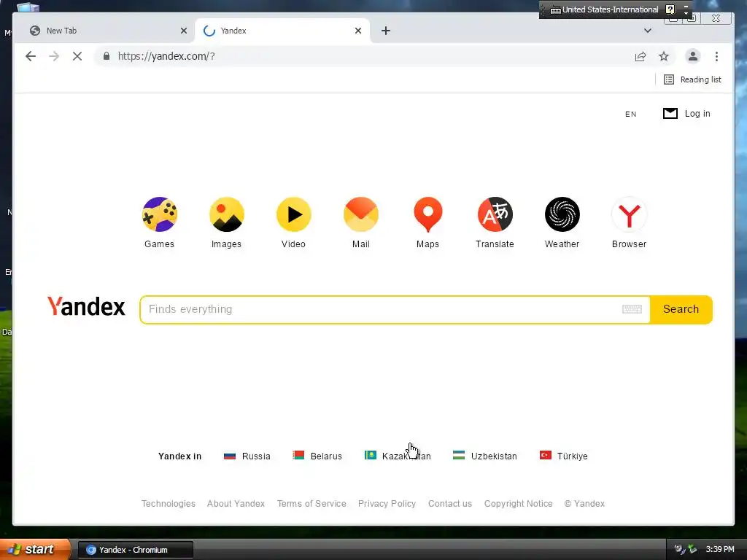Image resolution: width=747 pixels, height=560 pixels.
Task: Click the browser forward arrow
Action: [x=54, y=56]
